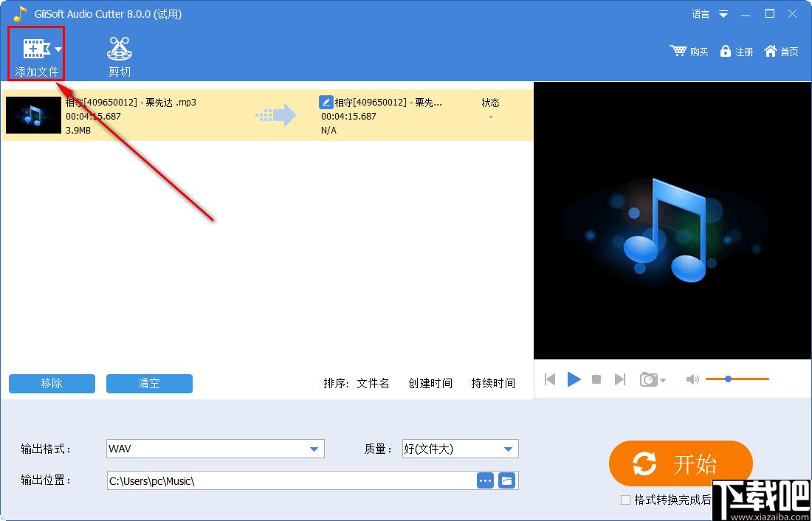Click the 清空 clear list button
This screenshot has width=812, height=521.
(149, 383)
